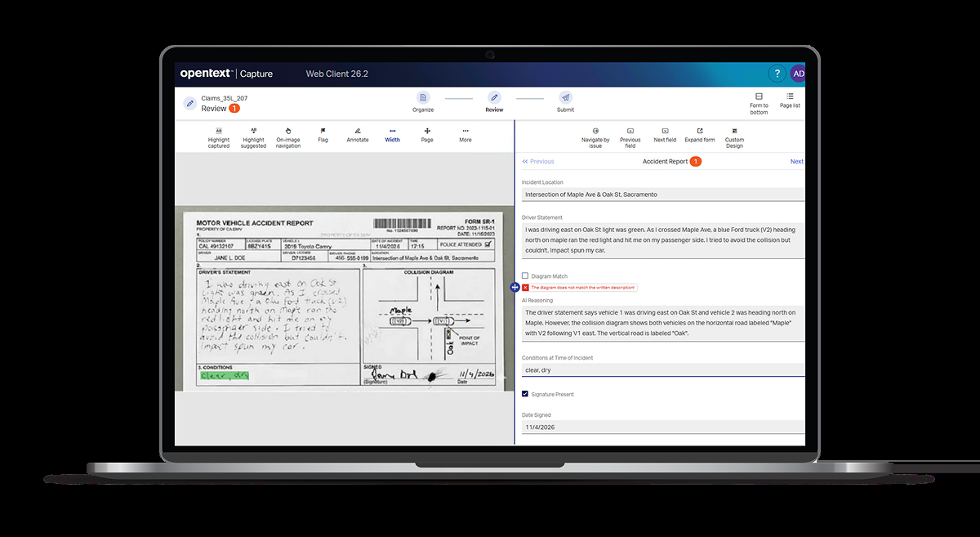Image resolution: width=980 pixels, height=537 pixels.
Task: Fit image to Page
Action: point(427,135)
